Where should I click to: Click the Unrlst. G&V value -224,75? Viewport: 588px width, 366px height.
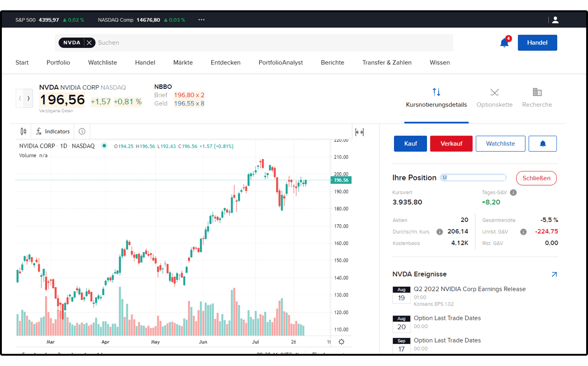point(546,232)
